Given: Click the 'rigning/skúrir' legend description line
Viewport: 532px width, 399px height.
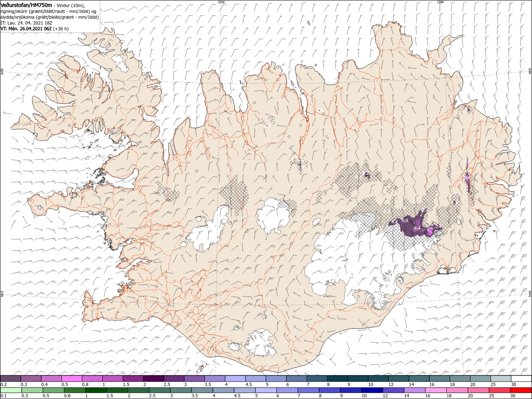Looking at the screenshot, I should pyautogui.click(x=48, y=11).
